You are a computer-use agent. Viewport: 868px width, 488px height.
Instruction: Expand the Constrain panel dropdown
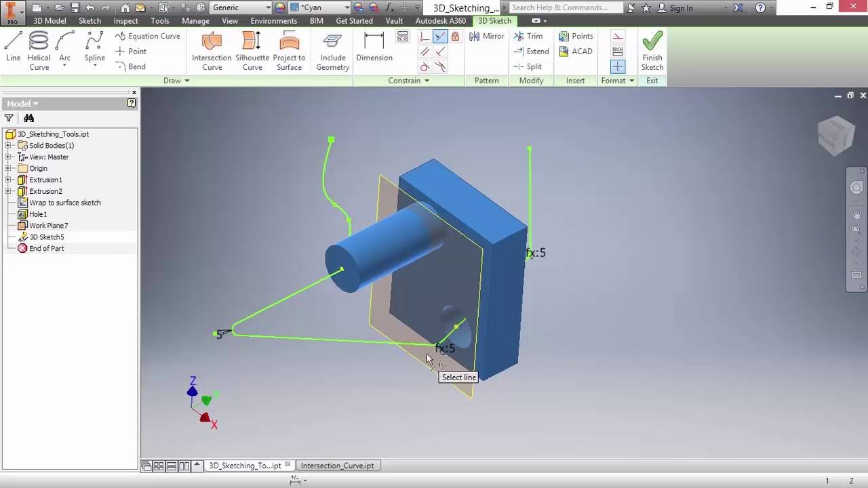408,81
